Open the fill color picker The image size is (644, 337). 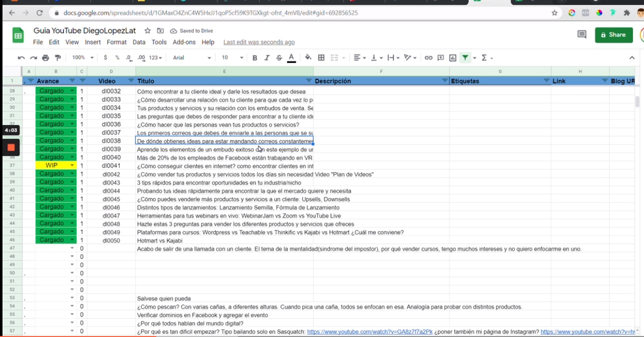[x=308, y=58]
